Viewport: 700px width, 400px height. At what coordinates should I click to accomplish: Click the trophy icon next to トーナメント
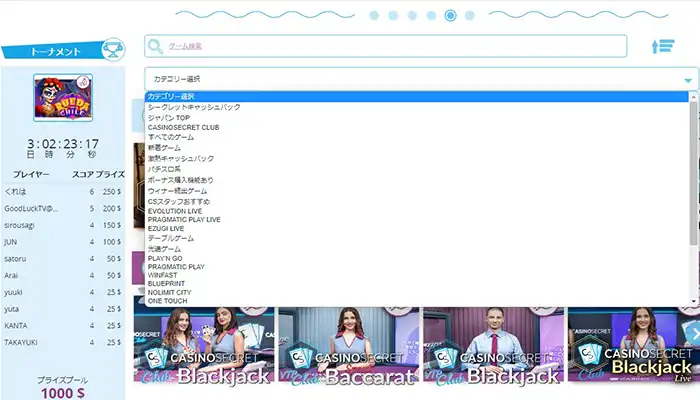(x=113, y=49)
